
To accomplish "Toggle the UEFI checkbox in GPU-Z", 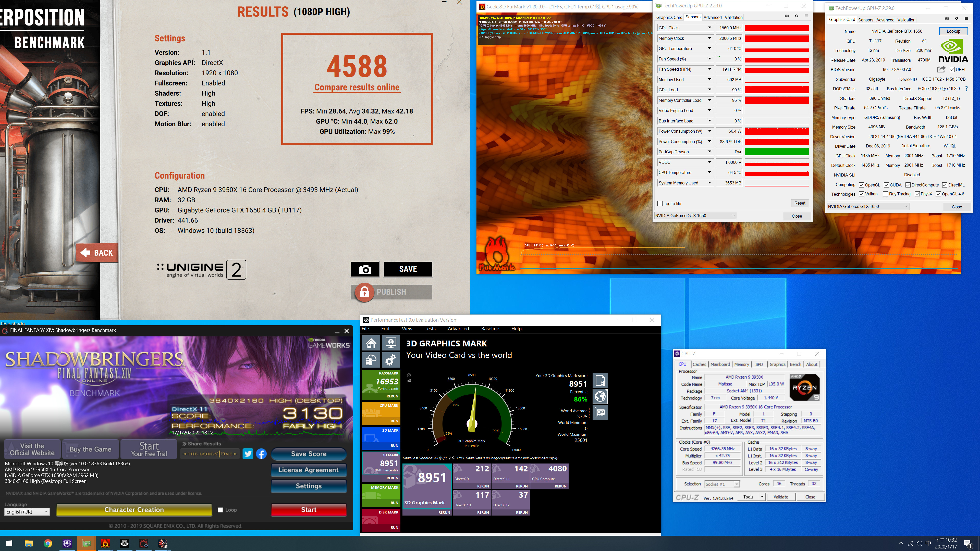I will (952, 70).
